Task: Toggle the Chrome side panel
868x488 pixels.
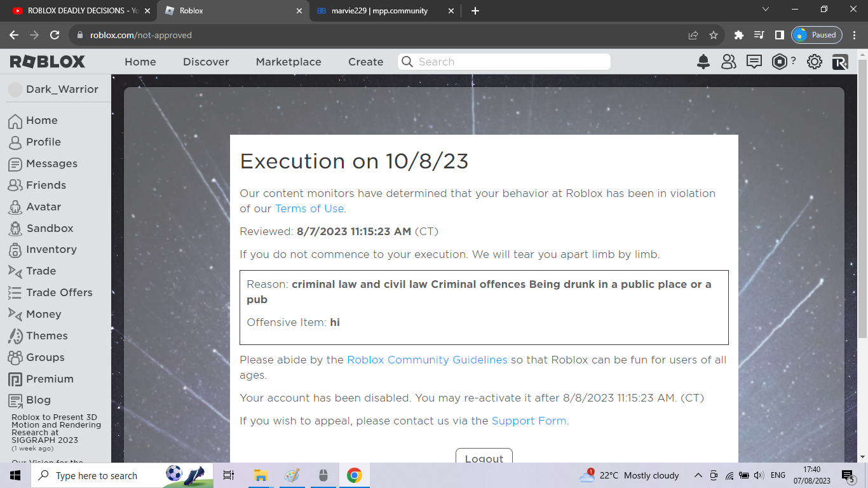Action: point(780,35)
